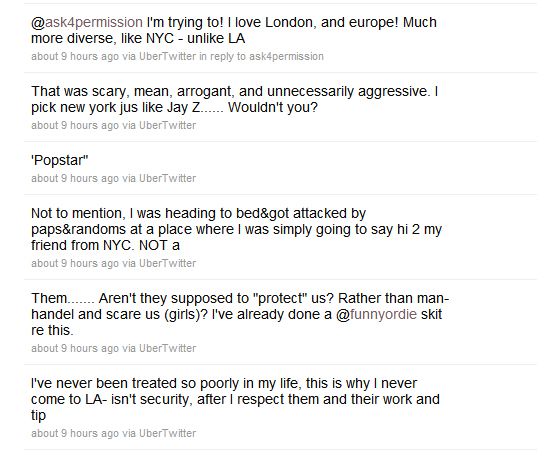Open timestamp under 'treated so poorly' tweet
The width and height of the screenshot is (550, 453).
click(75, 433)
